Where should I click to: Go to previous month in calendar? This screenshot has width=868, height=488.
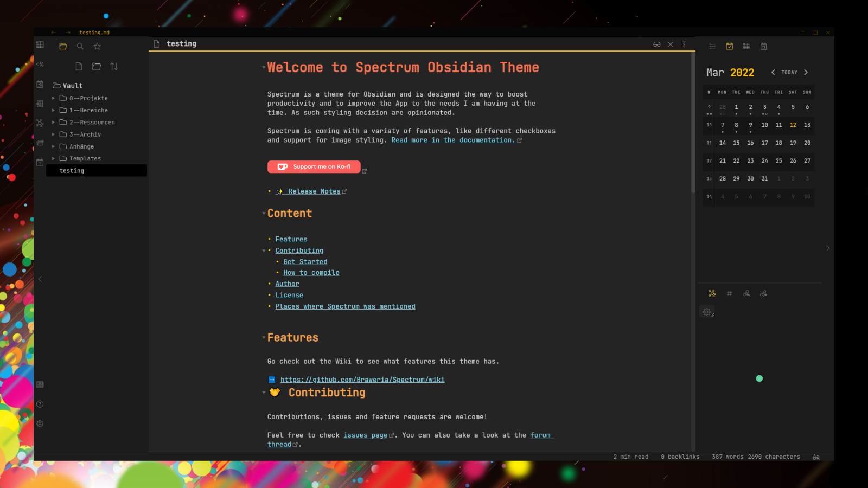tap(773, 72)
